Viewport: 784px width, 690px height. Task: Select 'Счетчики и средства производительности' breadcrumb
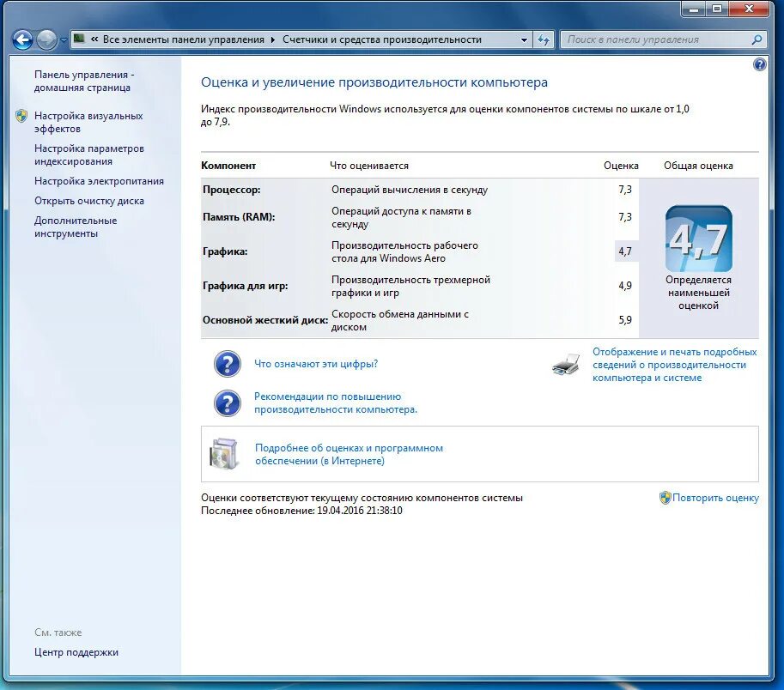pyautogui.click(x=382, y=39)
